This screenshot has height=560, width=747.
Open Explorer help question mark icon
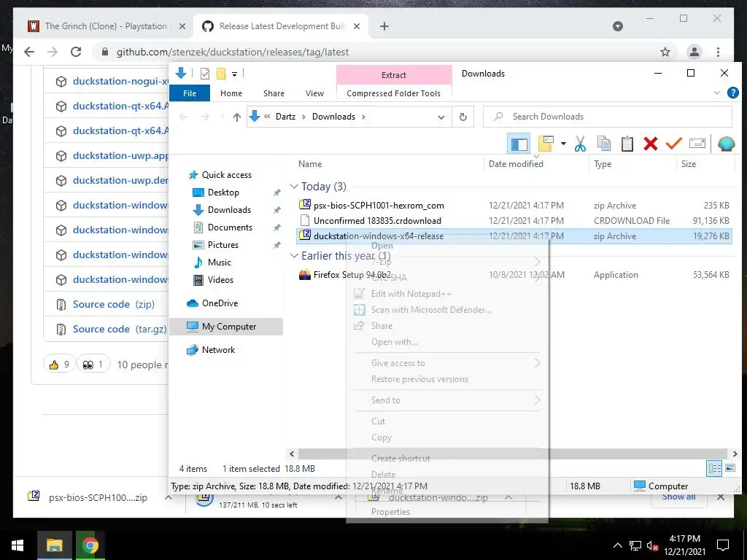coord(732,93)
